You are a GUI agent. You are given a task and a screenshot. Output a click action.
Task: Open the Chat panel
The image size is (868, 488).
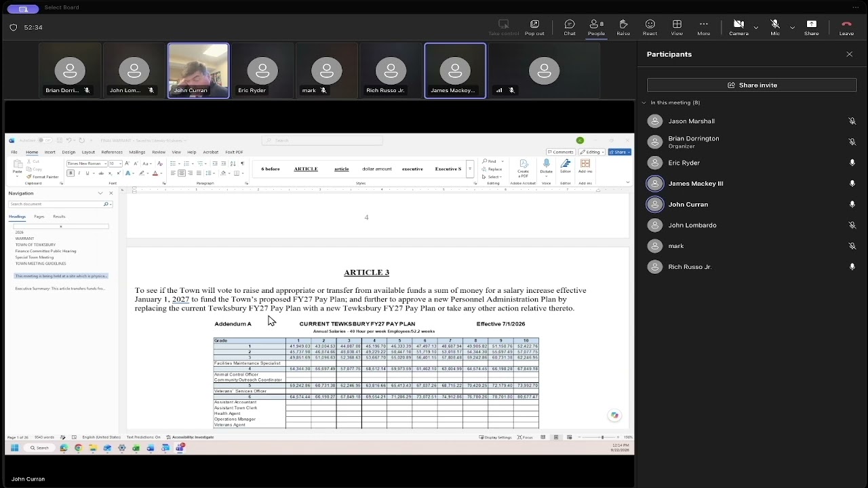570,27
